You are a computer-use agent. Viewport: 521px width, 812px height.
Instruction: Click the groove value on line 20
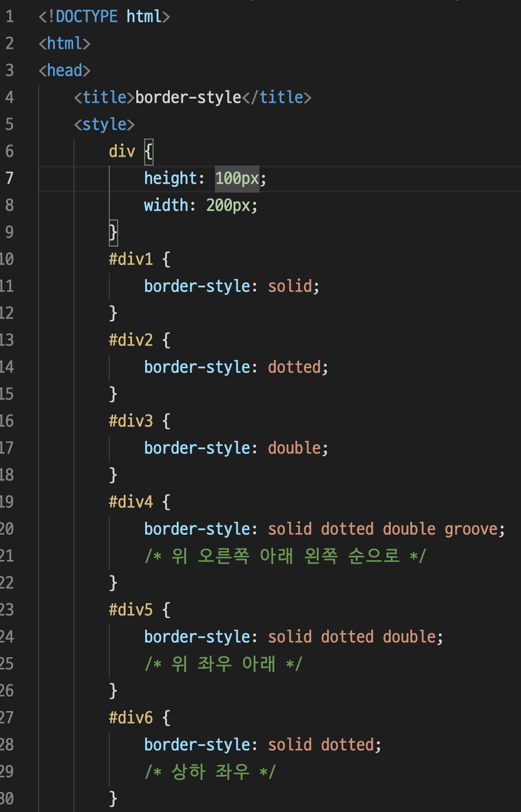coord(471,529)
